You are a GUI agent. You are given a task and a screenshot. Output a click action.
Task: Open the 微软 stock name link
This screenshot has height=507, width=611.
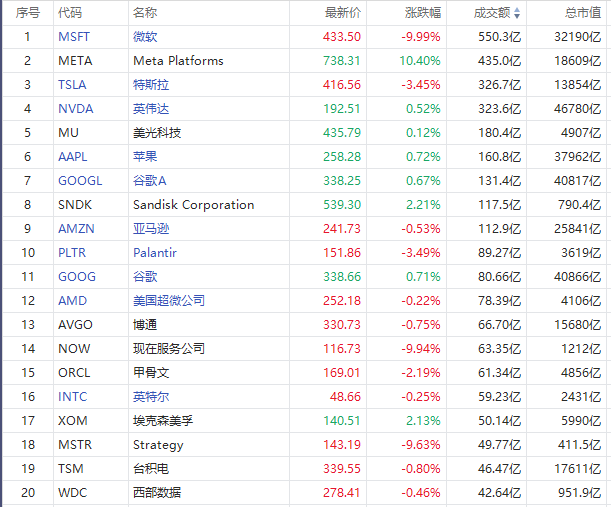point(145,37)
